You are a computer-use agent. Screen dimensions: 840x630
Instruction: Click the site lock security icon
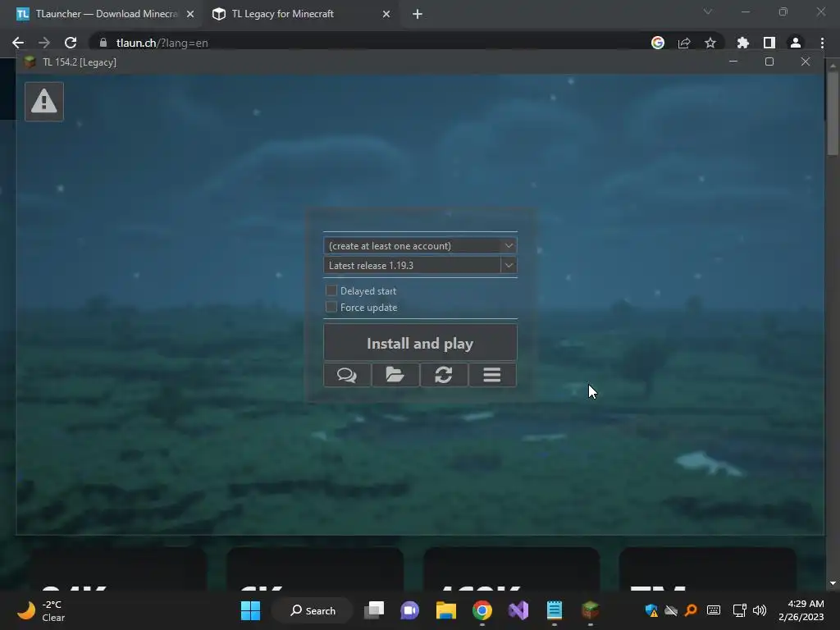point(103,43)
